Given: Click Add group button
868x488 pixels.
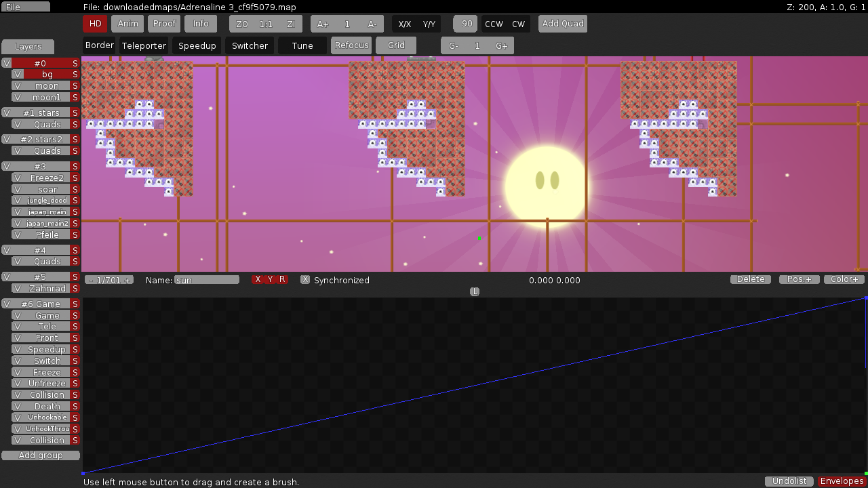Looking at the screenshot, I should [x=41, y=455].
